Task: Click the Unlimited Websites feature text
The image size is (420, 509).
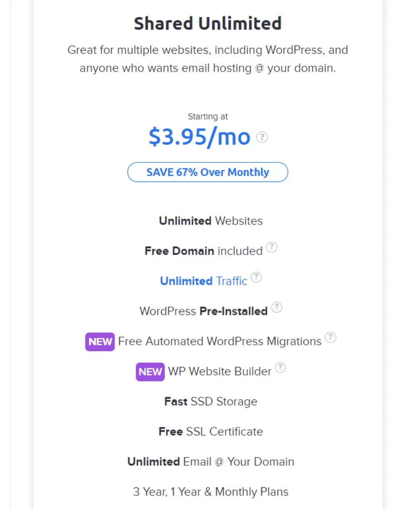Action: 210,221
